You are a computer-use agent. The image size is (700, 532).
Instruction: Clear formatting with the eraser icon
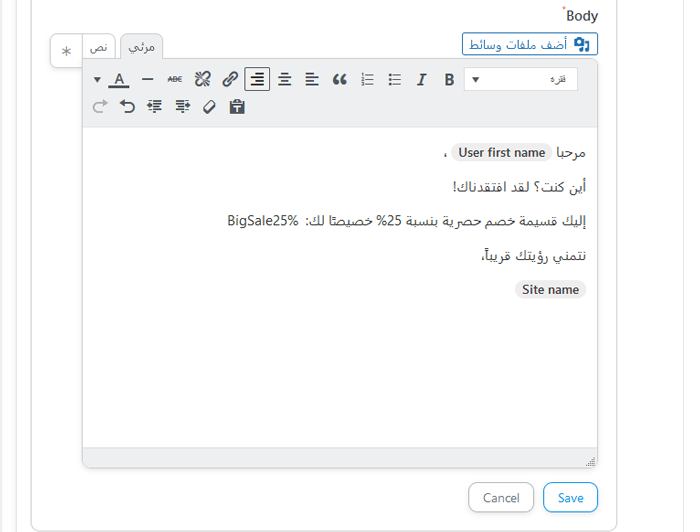pyautogui.click(x=209, y=107)
